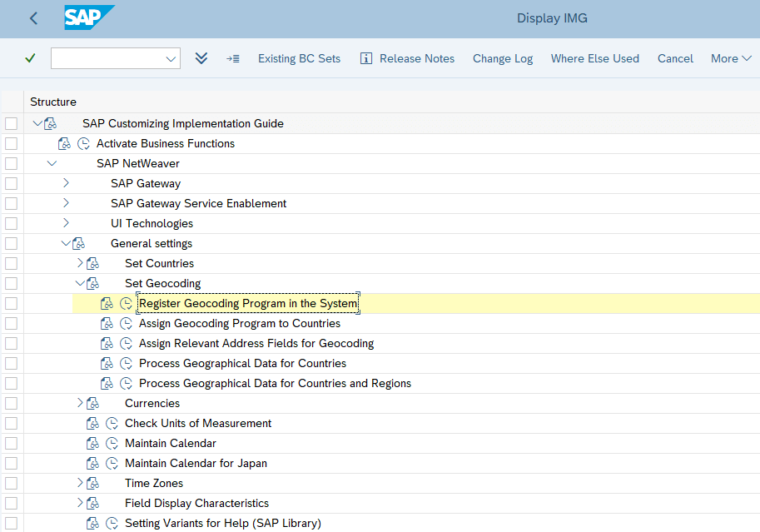
Task: Run activity icon for Register Geocoding Program
Action: (x=126, y=304)
